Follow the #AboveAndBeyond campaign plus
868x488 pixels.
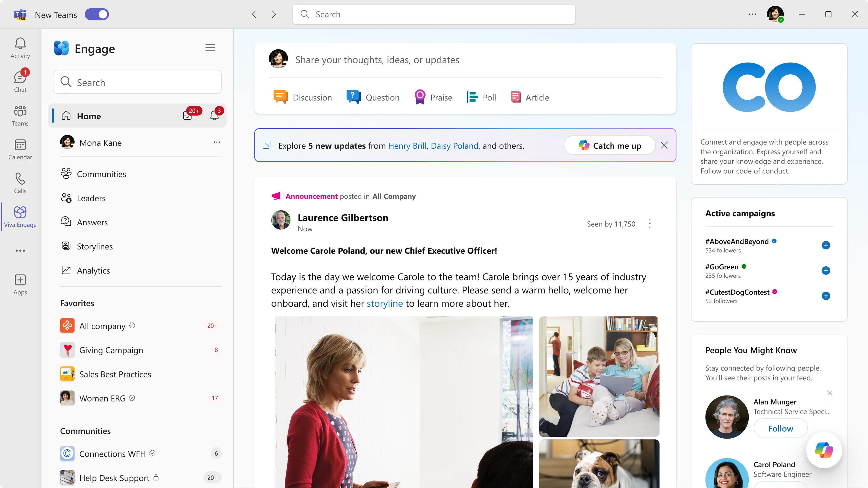(826, 245)
